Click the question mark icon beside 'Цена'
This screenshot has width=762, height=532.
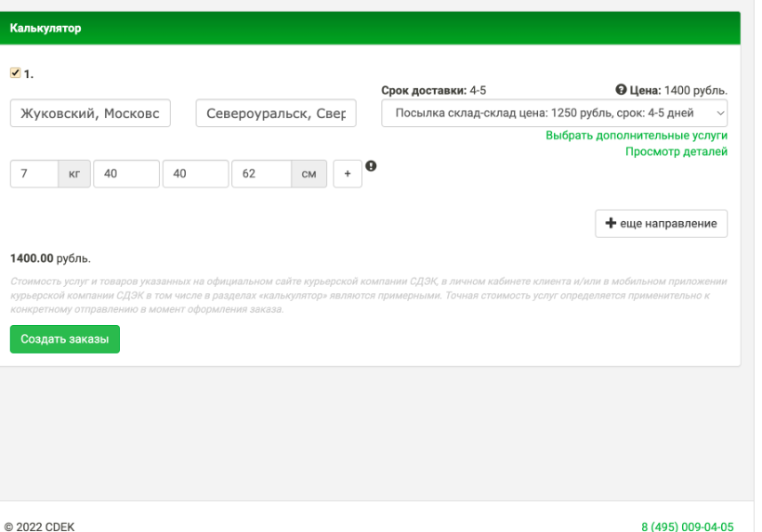point(621,90)
